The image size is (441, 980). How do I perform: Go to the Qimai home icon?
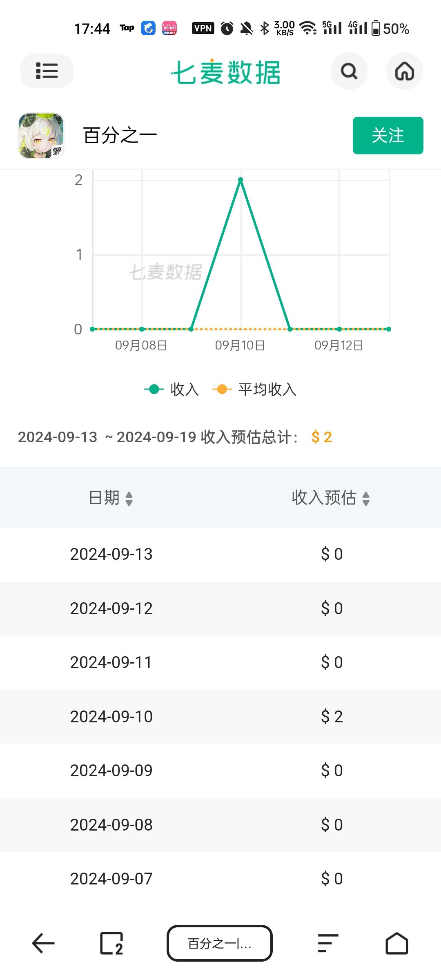click(x=405, y=71)
